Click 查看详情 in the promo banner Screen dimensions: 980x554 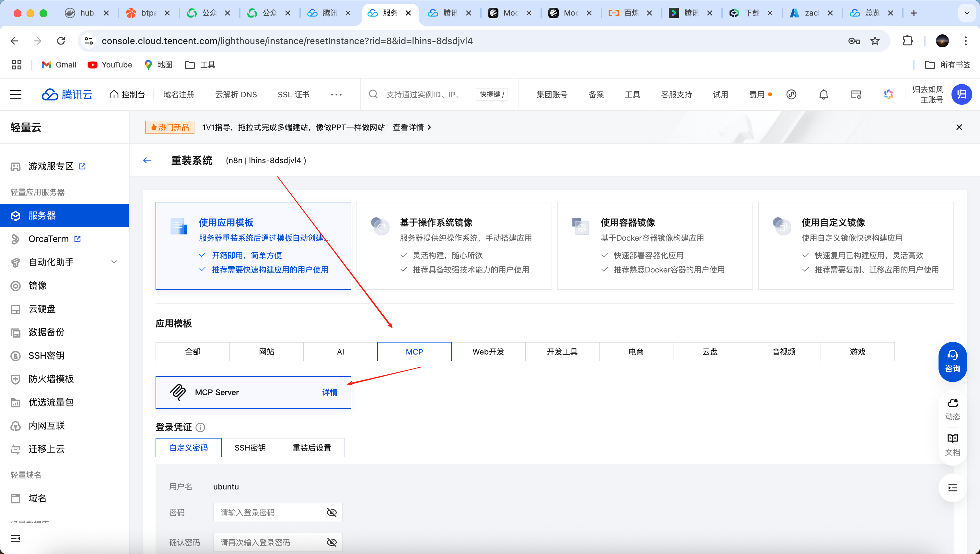coord(412,127)
